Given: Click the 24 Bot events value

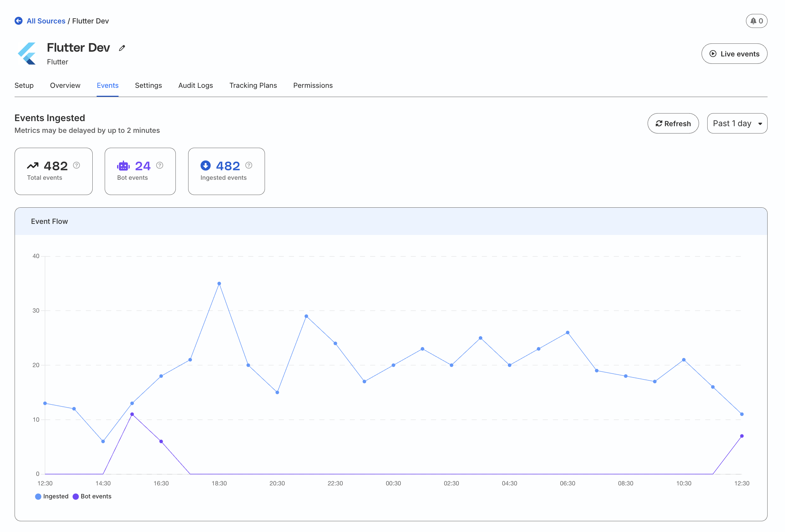Looking at the screenshot, I should [142, 166].
